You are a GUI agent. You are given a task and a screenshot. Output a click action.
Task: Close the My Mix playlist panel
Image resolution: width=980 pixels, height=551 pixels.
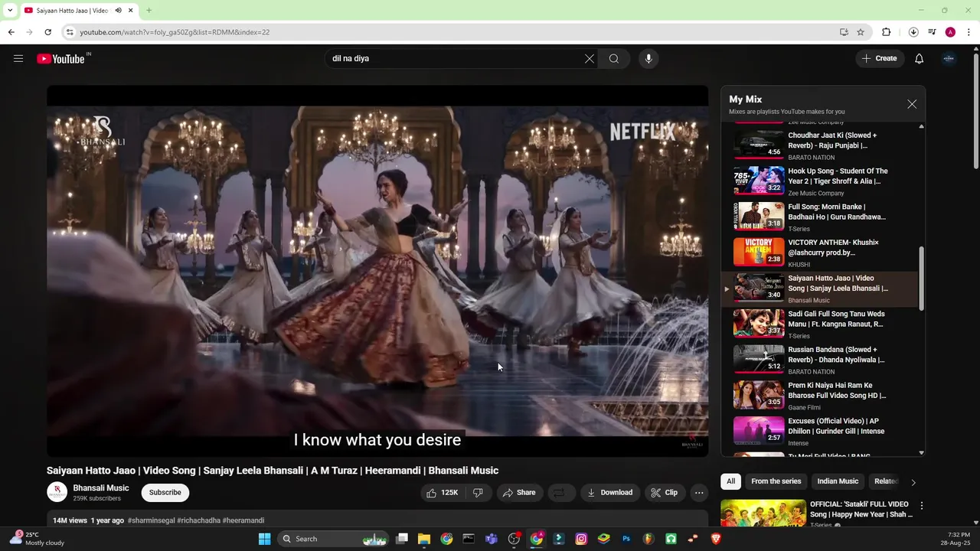click(912, 104)
